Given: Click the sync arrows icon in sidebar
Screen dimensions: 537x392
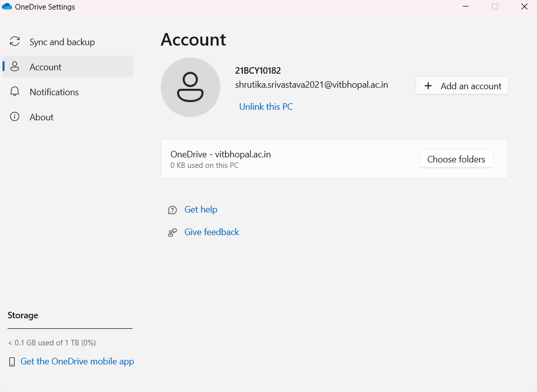Looking at the screenshot, I should pos(15,42).
